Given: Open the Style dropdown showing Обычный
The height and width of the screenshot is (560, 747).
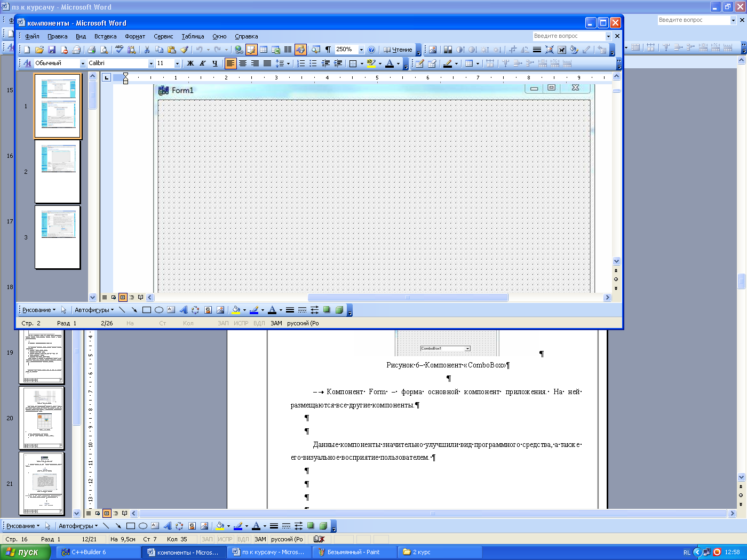Looking at the screenshot, I should 83,63.
